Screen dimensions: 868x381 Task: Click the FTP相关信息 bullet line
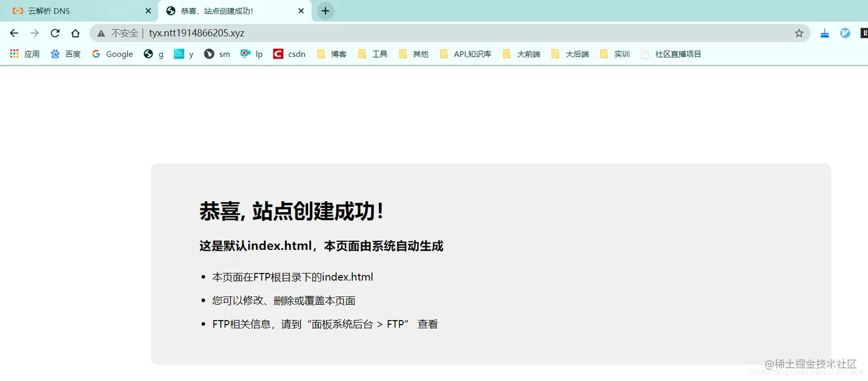click(325, 324)
